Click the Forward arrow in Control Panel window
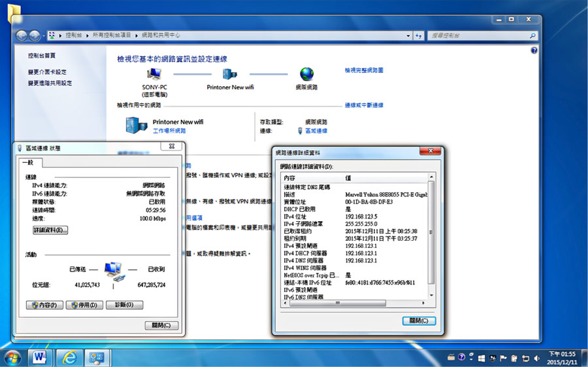 point(35,36)
